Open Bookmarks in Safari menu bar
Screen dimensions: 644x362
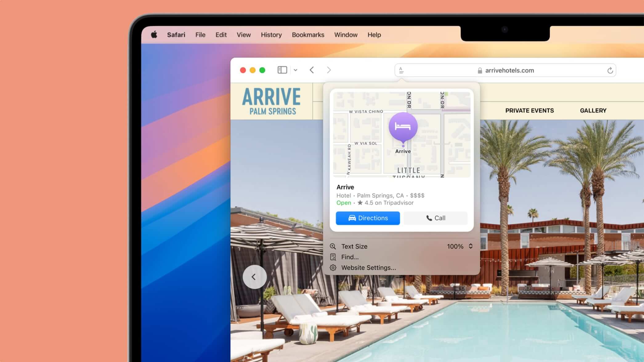point(308,34)
